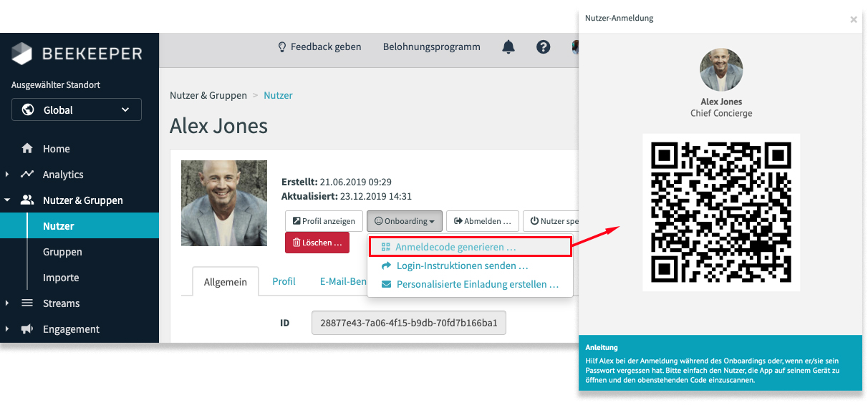Close the Nutzer-Anmeldung panel

(853, 20)
